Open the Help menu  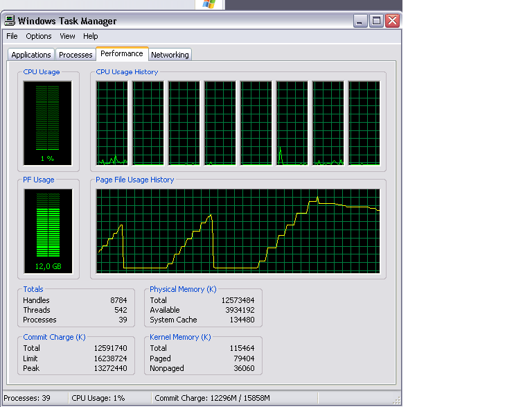[x=91, y=36]
